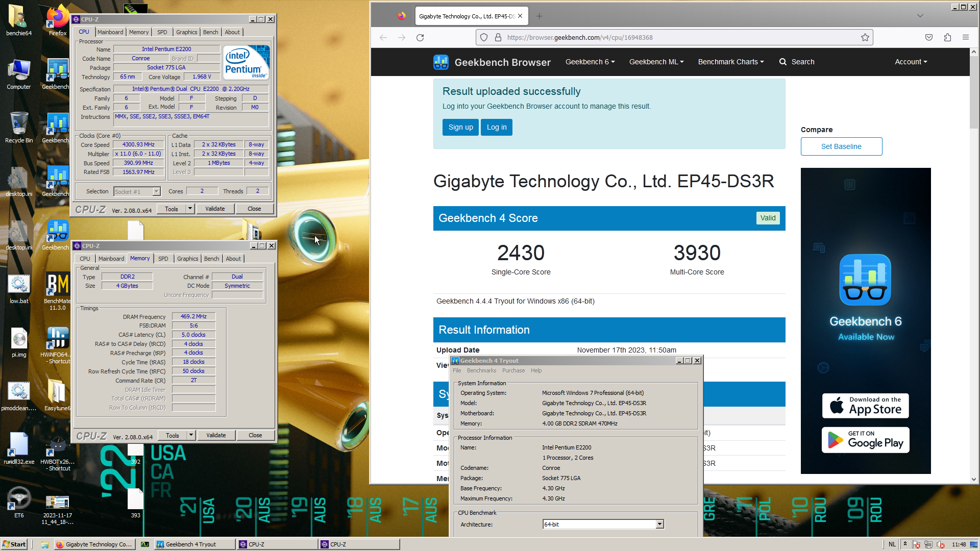The width and height of the screenshot is (980, 551).
Task: Open the Socket #1 selection dropdown
Action: click(137, 192)
